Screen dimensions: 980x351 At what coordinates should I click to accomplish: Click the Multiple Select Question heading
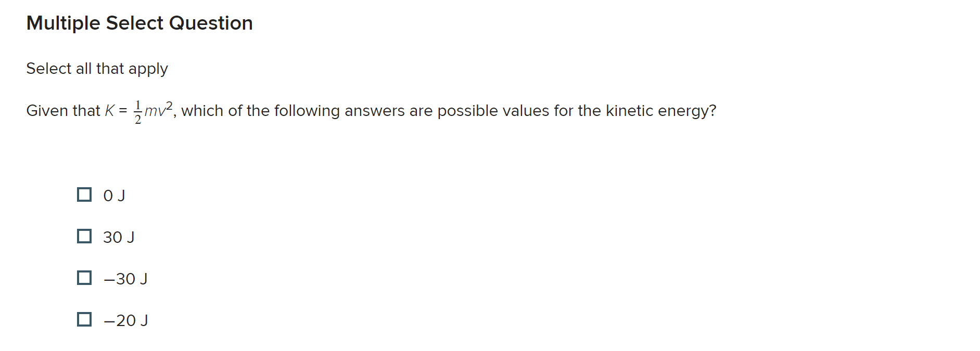[x=139, y=22]
